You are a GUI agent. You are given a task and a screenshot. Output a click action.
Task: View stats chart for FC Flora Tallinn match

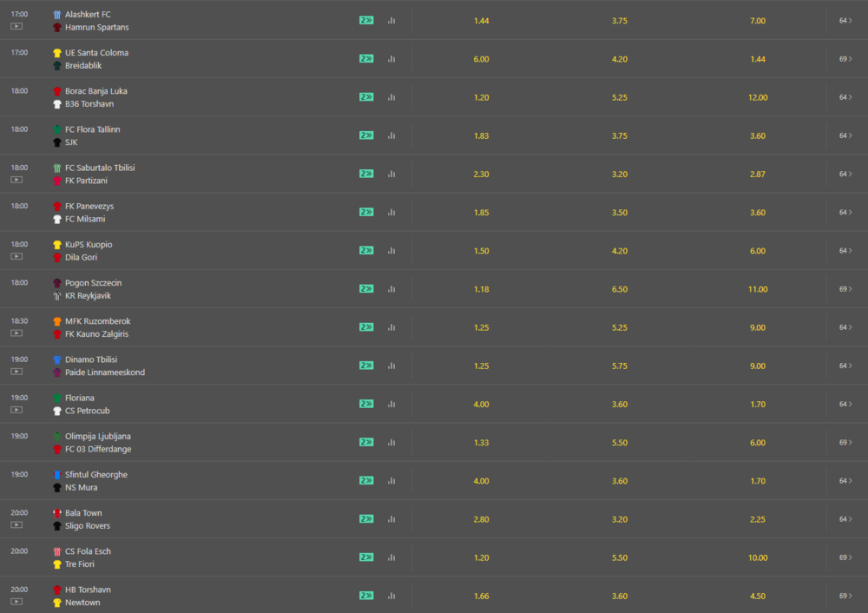tap(391, 135)
